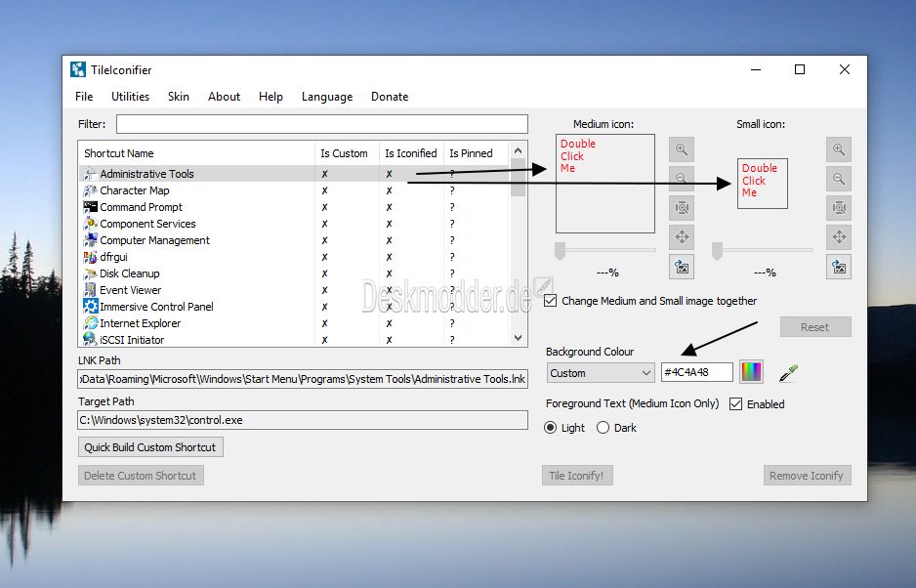This screenshot has width=916, height=588.
Task: Toggle the Foreground Text Enabled checkbox
Action: (x=735, y=404)
